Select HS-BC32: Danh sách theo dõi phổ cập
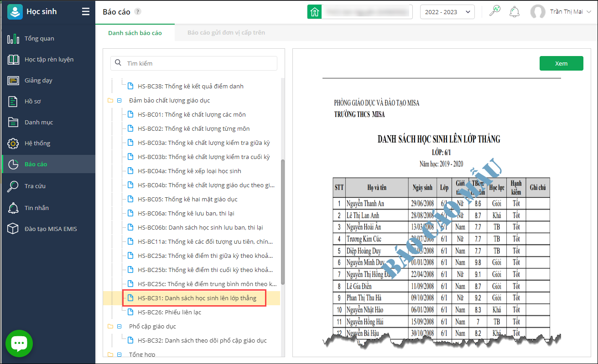 tap(202, 341)
